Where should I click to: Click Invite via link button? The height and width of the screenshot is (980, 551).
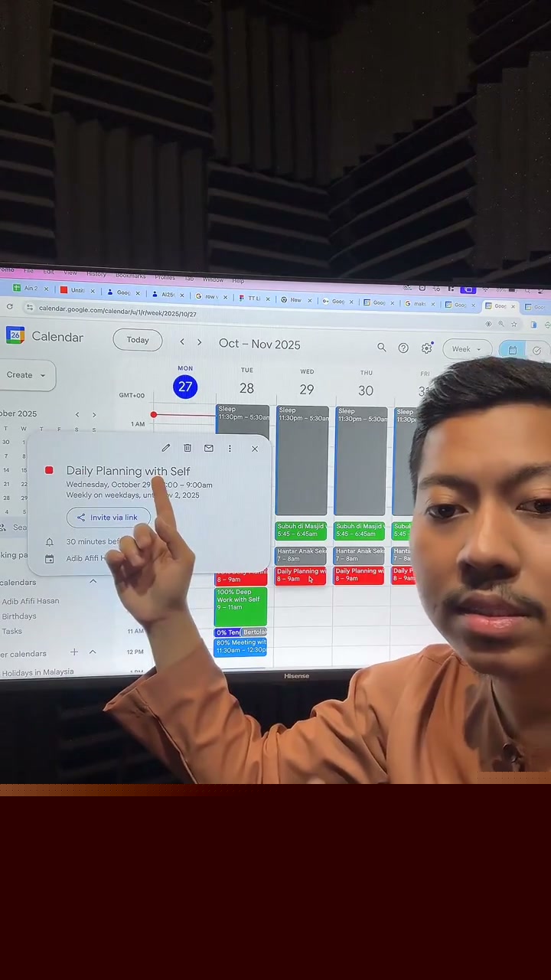(108, 518)
